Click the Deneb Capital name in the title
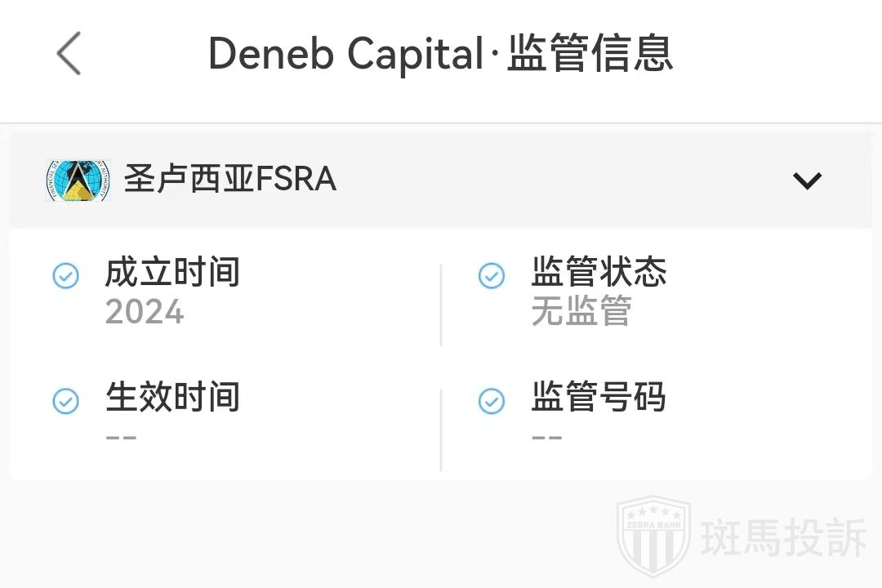 pyautogui.click(x=346, y=55)
